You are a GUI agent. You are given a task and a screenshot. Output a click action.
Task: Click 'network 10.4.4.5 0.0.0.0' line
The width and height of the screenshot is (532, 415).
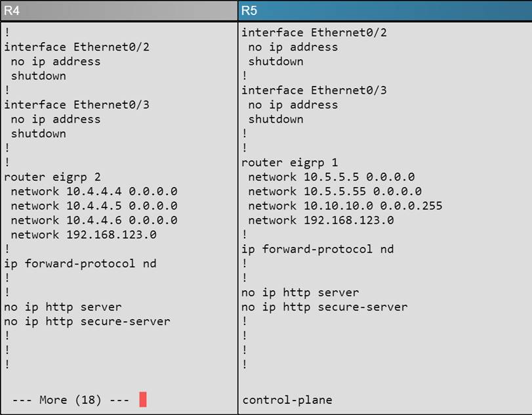pos(94,206)
